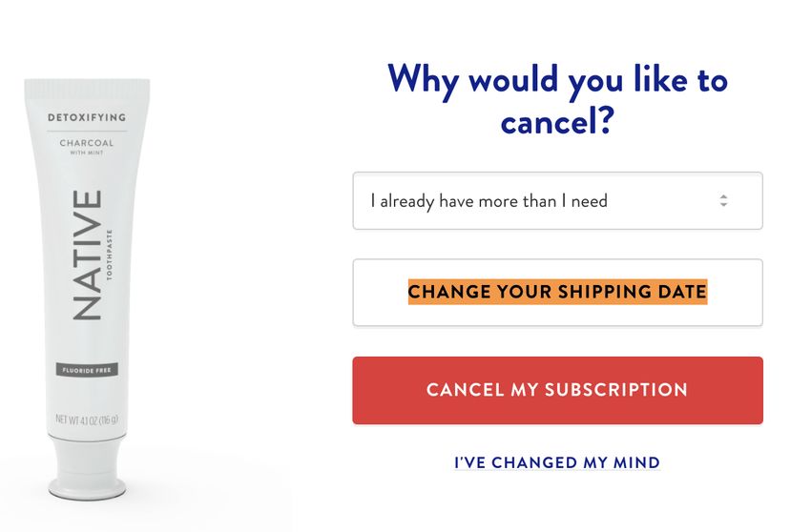Click the word 'cancel?' in the heading
Screen dimensions: 811x532
tap(557, 121)
